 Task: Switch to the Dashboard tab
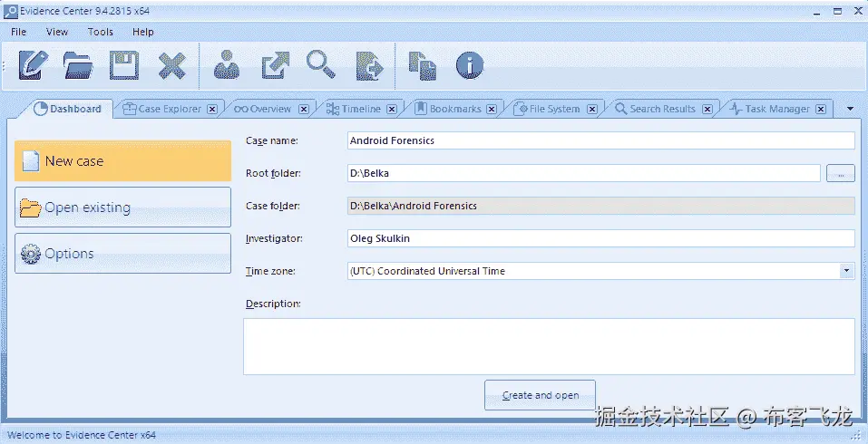[x=67, y=109]
